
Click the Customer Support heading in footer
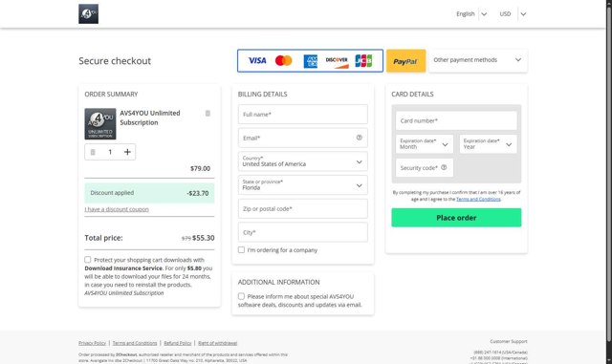509,341
